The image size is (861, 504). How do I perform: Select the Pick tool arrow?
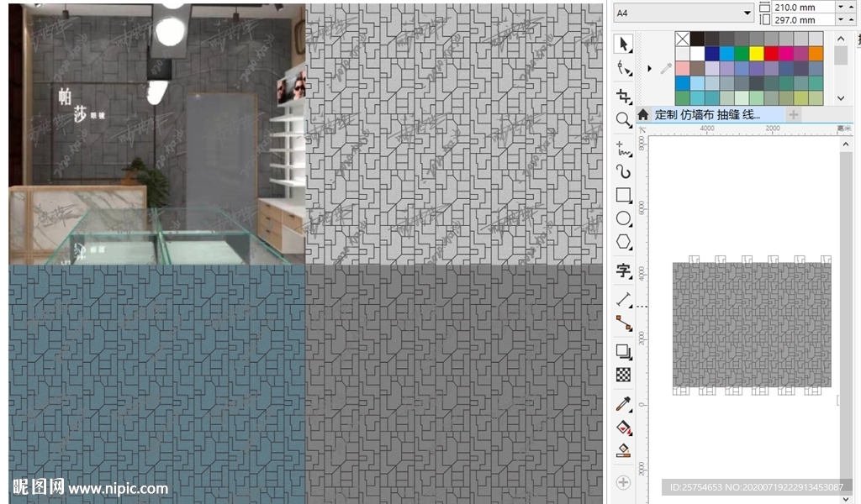[623, 44]
